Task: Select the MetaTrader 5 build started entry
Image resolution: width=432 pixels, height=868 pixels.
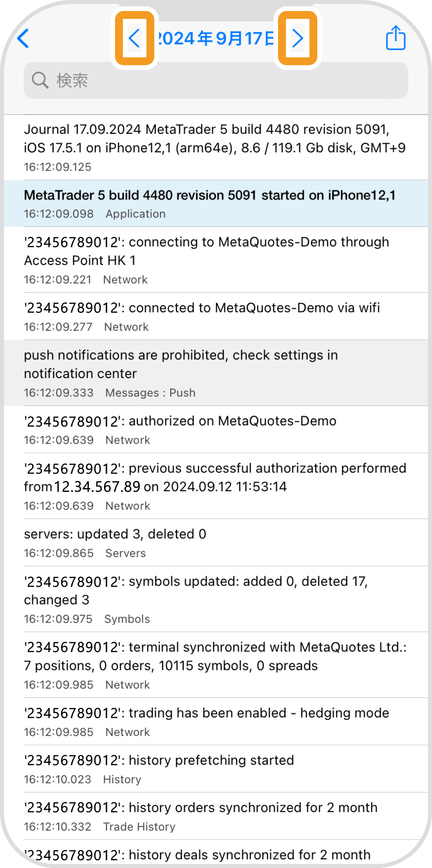Action: [216, 203]
